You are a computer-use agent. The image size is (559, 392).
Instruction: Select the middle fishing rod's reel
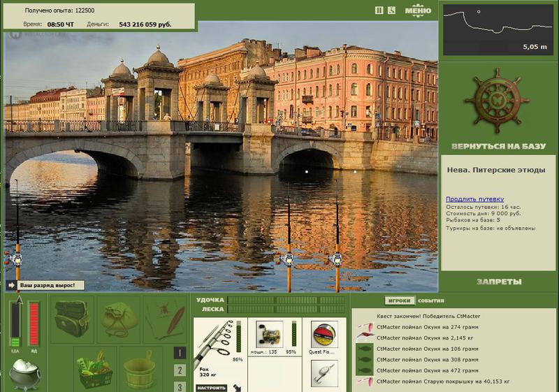tap(287, 259)
